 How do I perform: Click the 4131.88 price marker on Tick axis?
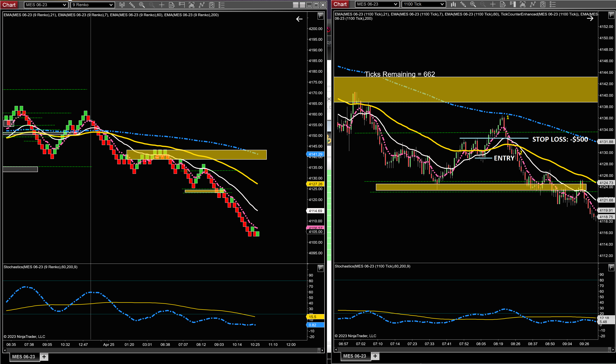point(606,142)
